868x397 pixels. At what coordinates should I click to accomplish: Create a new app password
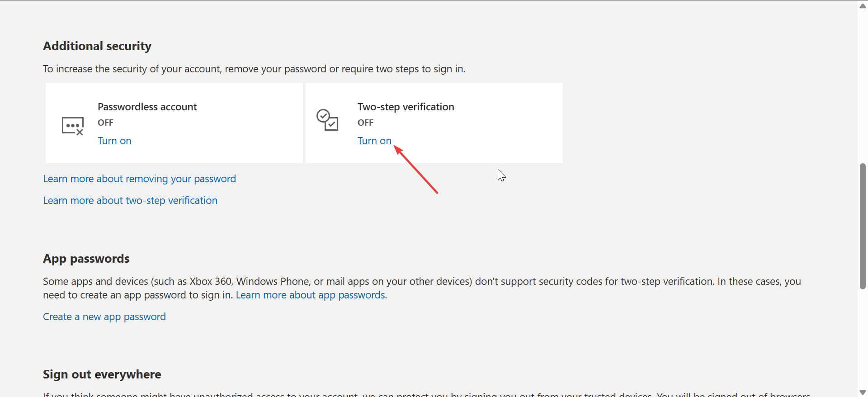coord(104,317)
